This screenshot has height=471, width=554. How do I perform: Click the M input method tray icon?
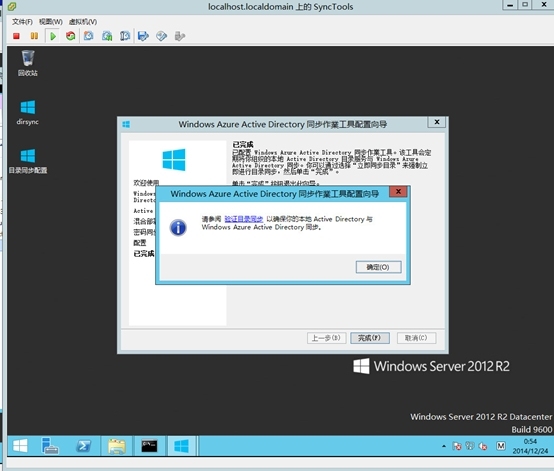click(x=501, y=446)
